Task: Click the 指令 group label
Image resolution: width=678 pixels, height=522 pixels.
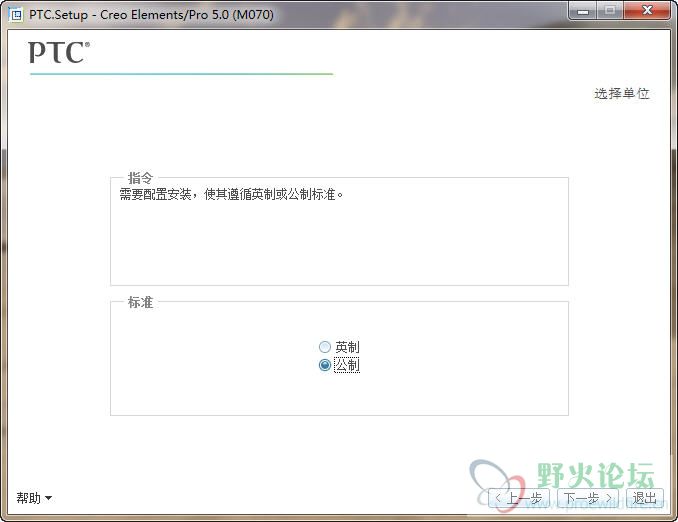Action: 140,178
